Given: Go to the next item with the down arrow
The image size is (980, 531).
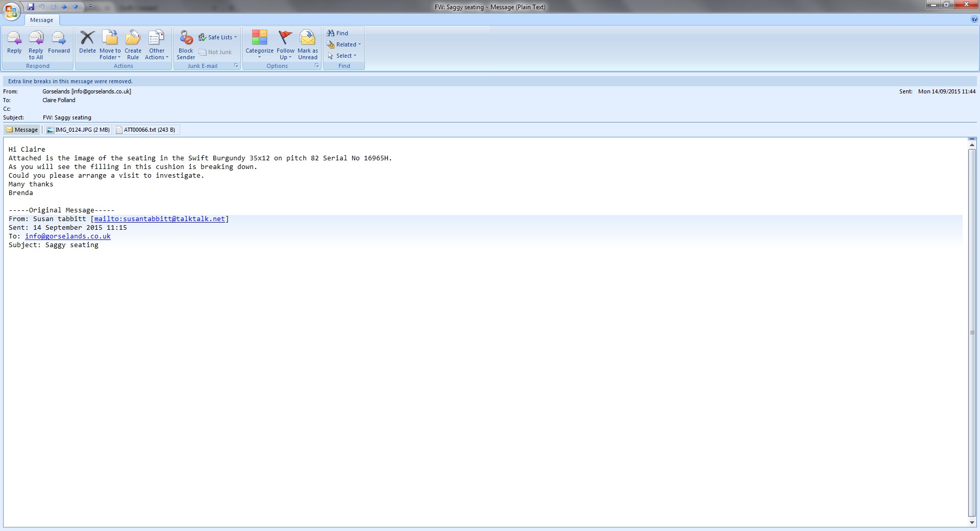Looking at the screenshot, I should click(x=76, y=7).
